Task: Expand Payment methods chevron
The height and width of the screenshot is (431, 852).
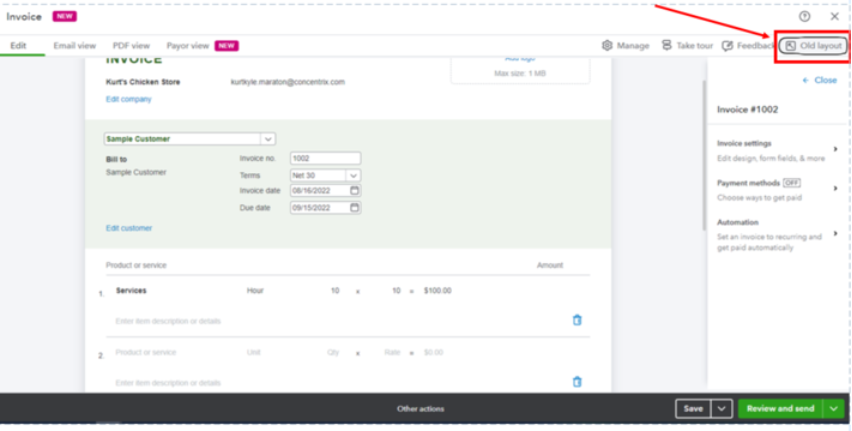Action: 836,189
